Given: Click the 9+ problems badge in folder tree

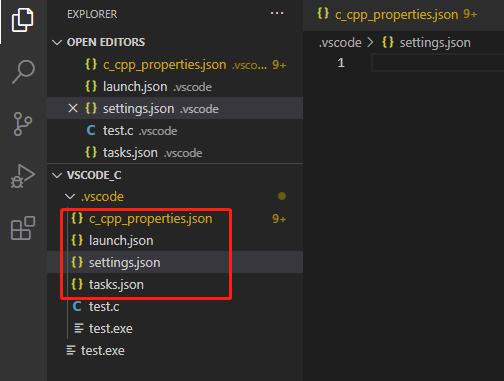Looking at the screenshot, I should coord(279,219).
